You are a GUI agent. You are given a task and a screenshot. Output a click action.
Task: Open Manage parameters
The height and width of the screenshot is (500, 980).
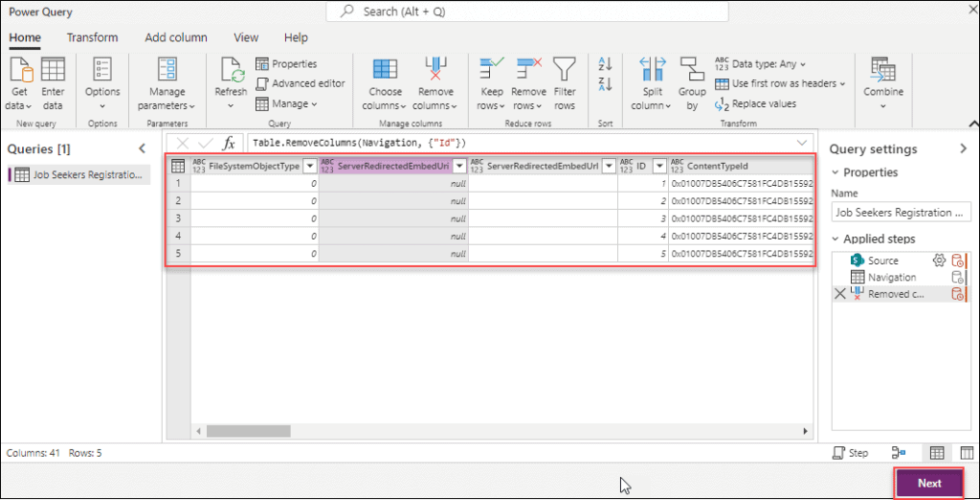pyautogui.click(x=167, y=84)
